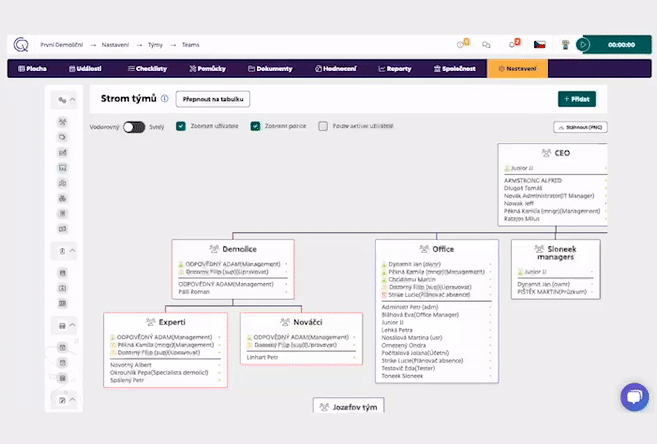Image resolution: width=657 pixels, height=444 pixels.
Task: Click the CEO team title
Action: [562, 153]
